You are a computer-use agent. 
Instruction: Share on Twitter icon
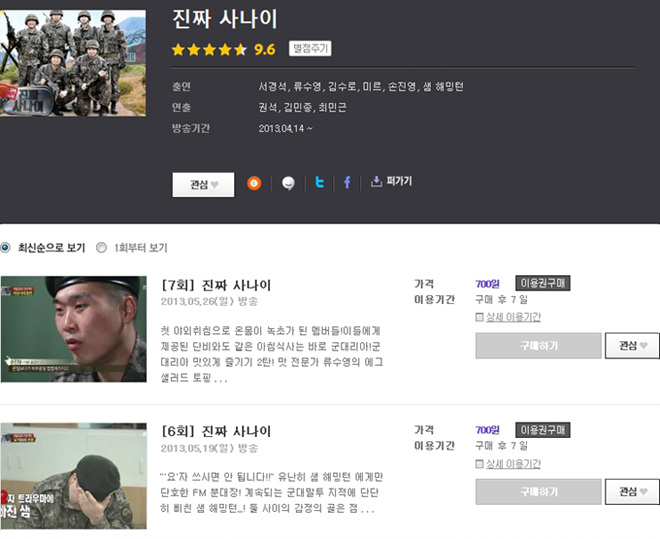click(x=320, y=182)
